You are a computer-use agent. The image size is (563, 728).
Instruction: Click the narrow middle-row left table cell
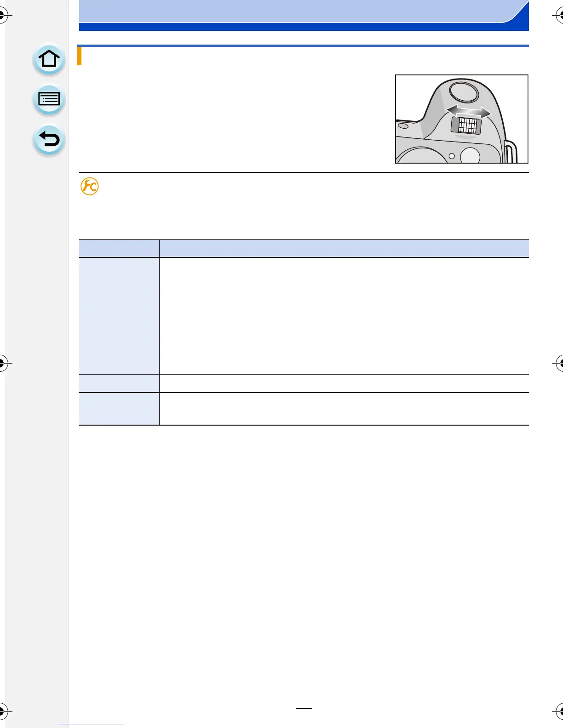[x=119, y=383]
